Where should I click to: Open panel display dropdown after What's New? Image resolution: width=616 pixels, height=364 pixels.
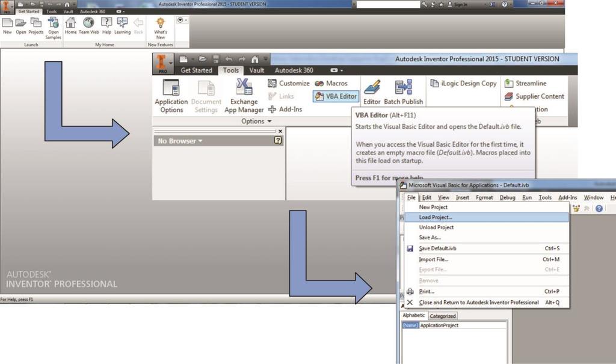[x=182, y=20]
